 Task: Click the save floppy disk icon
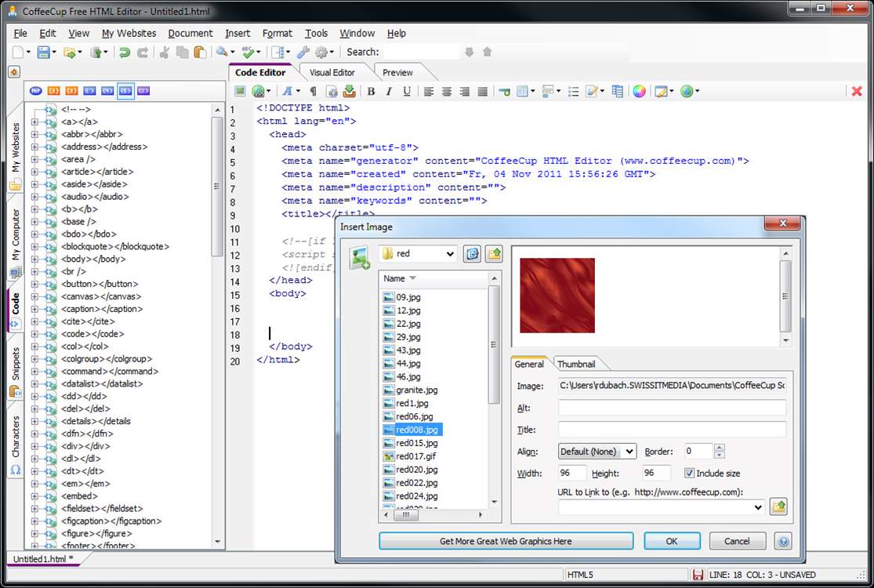pos(43,53)
